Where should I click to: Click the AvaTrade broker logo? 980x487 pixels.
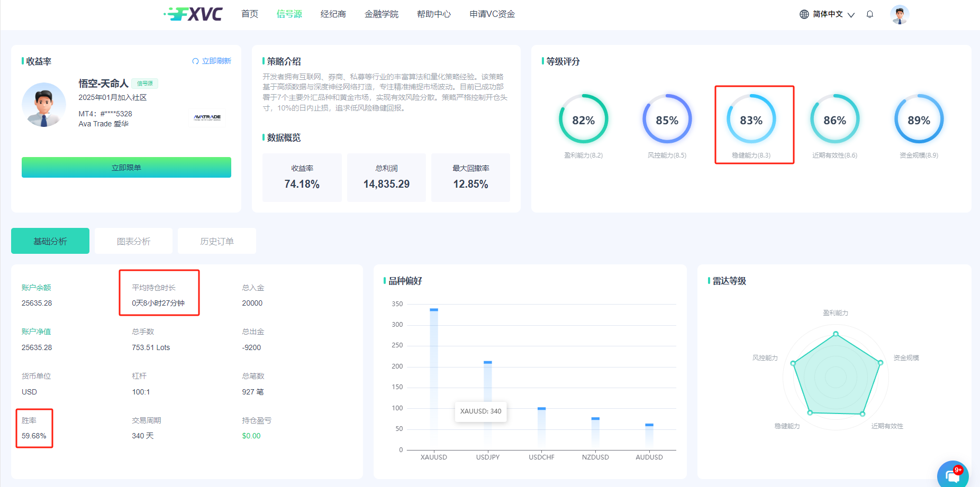tap(207, 117)
